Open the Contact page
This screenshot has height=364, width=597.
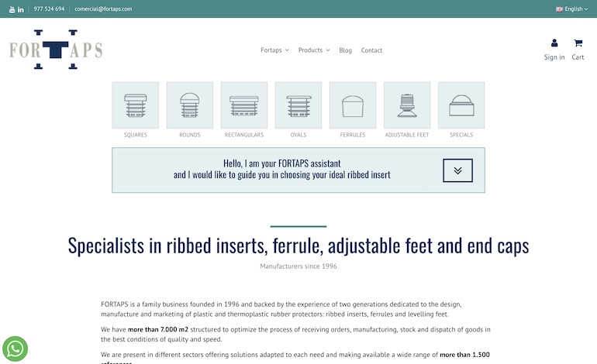point(371,50)
